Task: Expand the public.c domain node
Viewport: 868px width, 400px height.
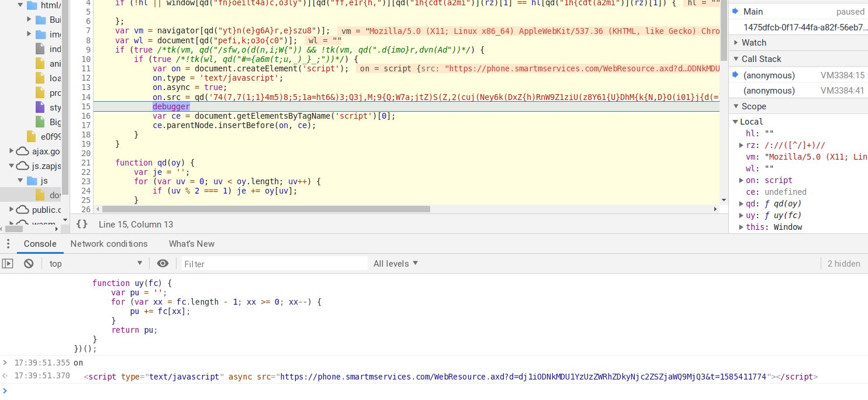Action: [11, 209]
